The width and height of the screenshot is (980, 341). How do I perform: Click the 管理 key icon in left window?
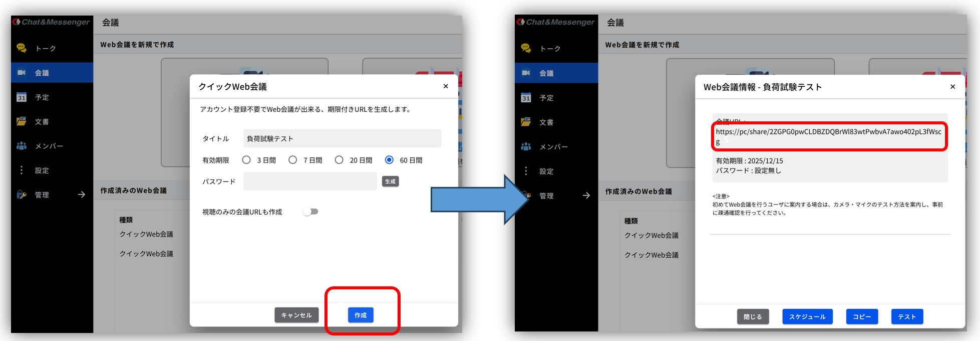coord(22,195)
